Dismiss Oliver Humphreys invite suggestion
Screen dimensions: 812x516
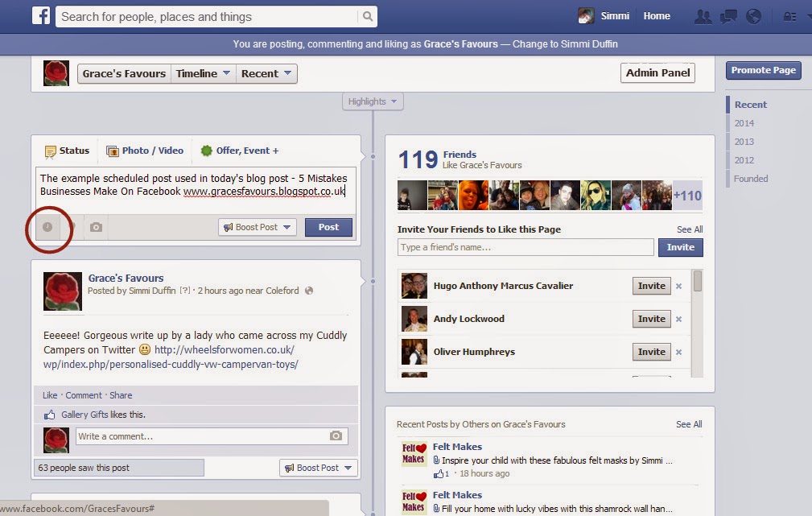(679, 353)
